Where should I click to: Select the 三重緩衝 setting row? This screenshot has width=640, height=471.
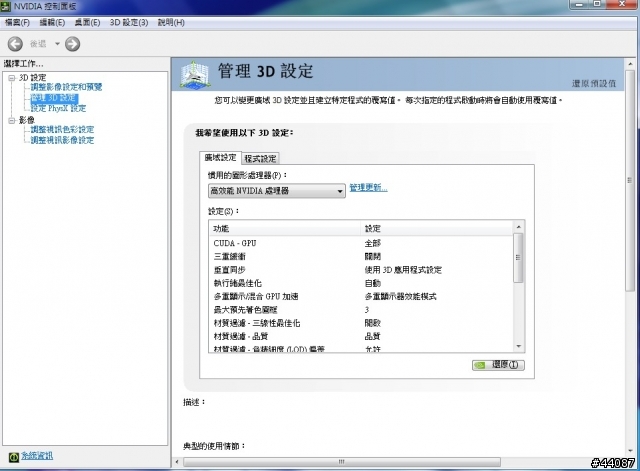(361, 256)
